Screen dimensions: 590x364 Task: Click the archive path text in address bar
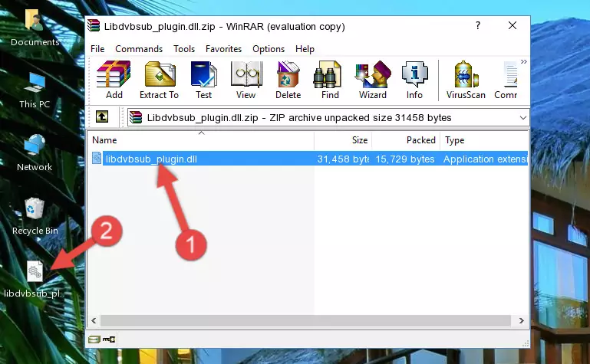click(299, 117)
